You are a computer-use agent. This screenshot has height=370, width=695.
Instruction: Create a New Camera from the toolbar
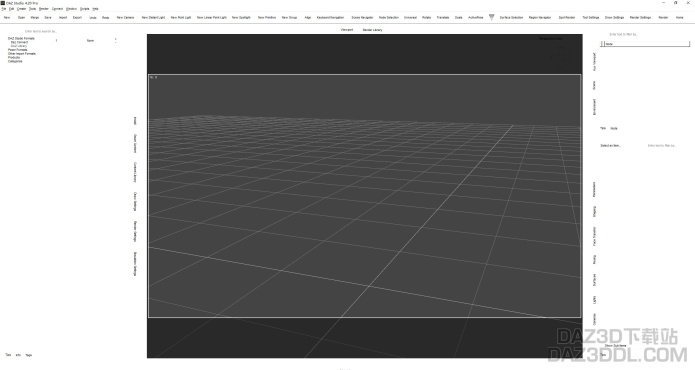coord(125,18)
